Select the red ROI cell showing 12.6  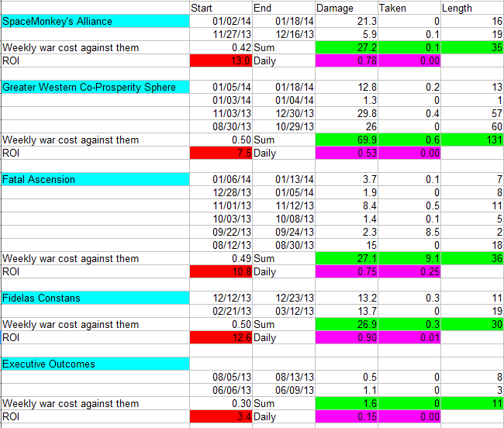tap(221, 337)
